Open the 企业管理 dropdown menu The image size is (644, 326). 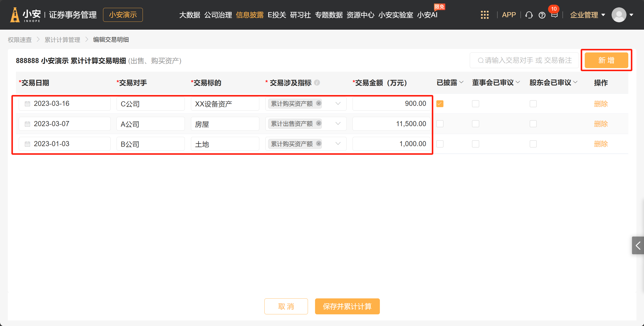click(588, 15)
